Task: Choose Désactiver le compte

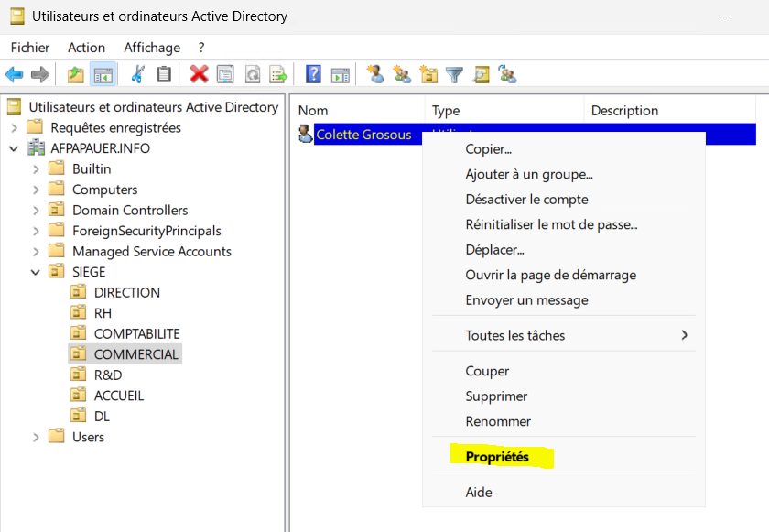Action: [x=526, y=199]
